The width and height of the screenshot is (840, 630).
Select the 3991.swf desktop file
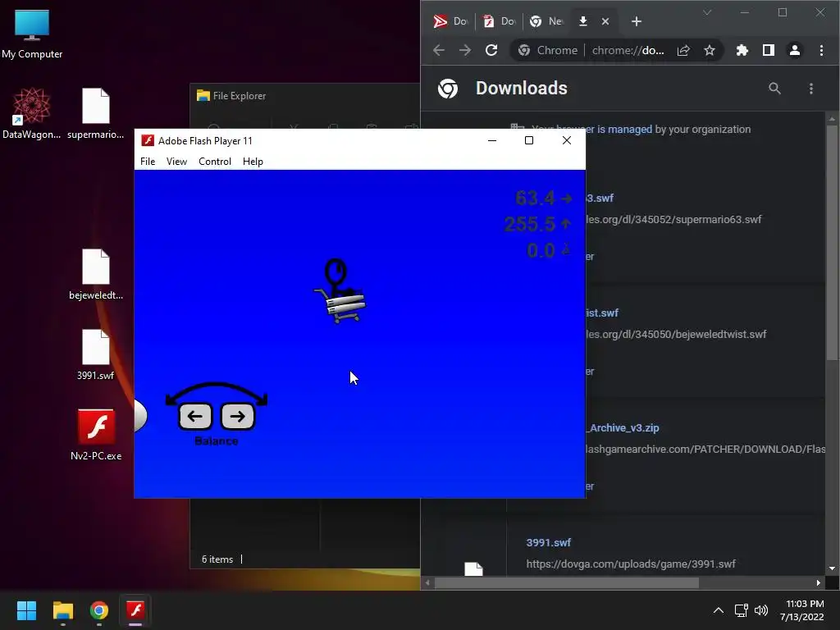[x=96, y=354]
